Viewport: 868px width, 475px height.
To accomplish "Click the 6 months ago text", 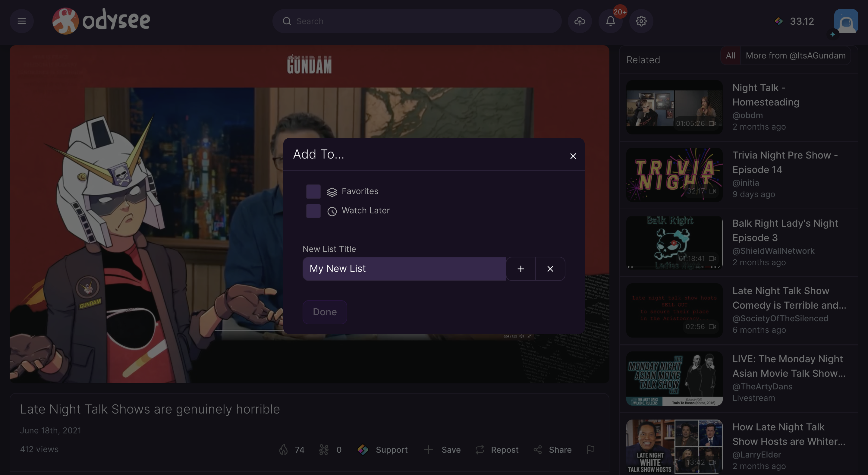I will [x=759, y=330].
